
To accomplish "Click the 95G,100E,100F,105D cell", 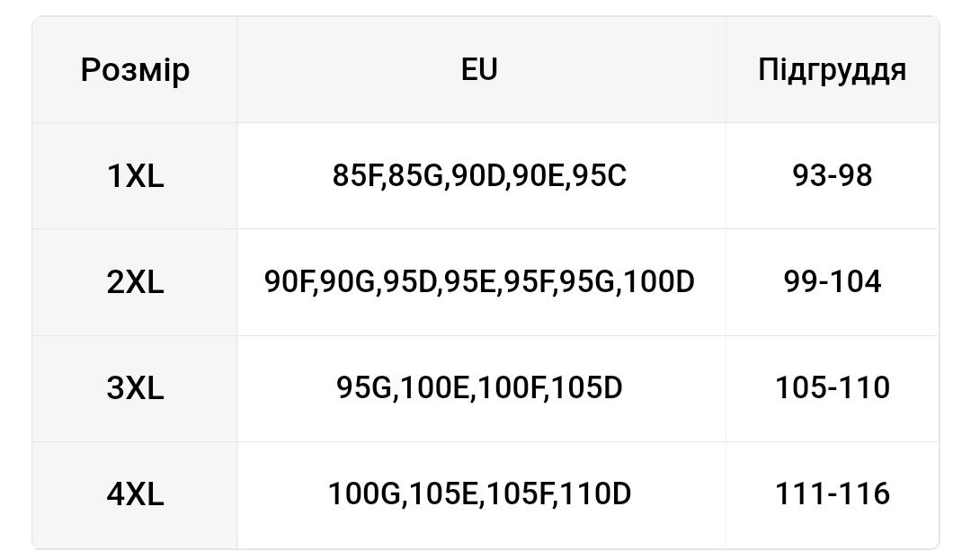I will (x=479, y=388).
